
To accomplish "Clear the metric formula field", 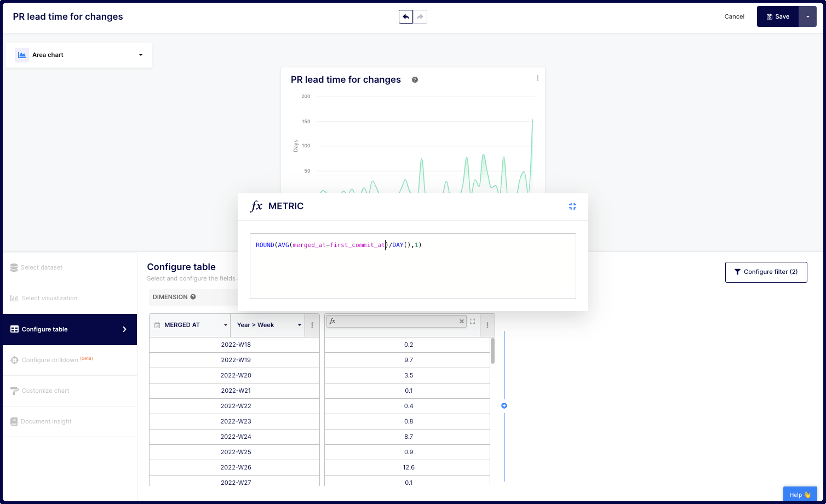I will click(x=461, y=322).
